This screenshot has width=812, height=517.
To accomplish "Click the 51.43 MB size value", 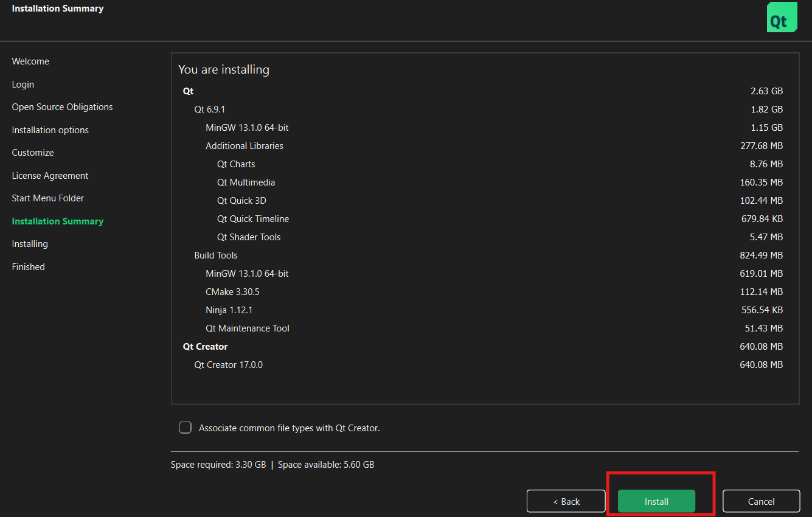I will 764,328.
